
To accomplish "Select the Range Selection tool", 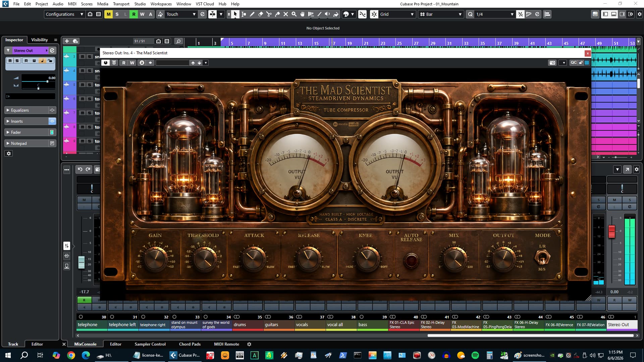I will (244, 14).
